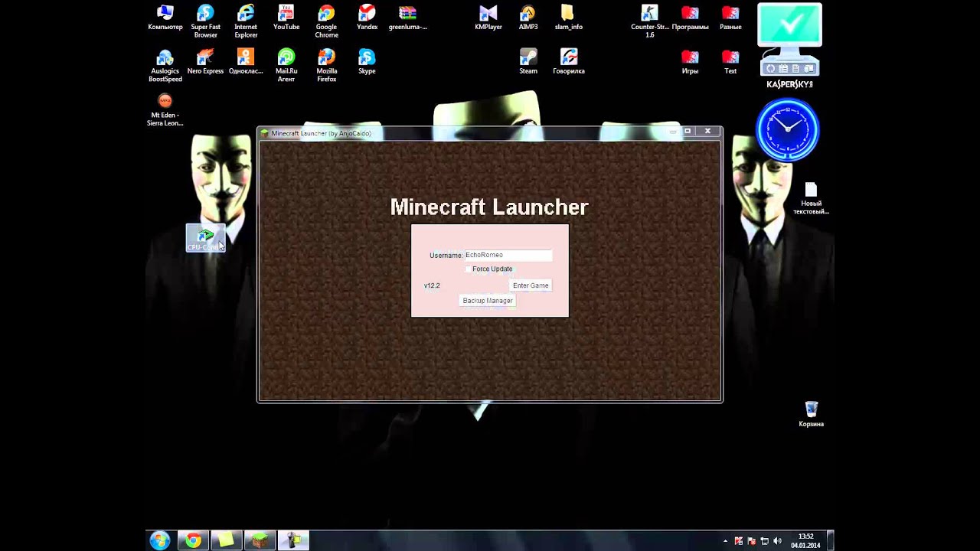Enable the Force Update checkbox
This screenshot has width=980, height=551.
tap(469, 269)
